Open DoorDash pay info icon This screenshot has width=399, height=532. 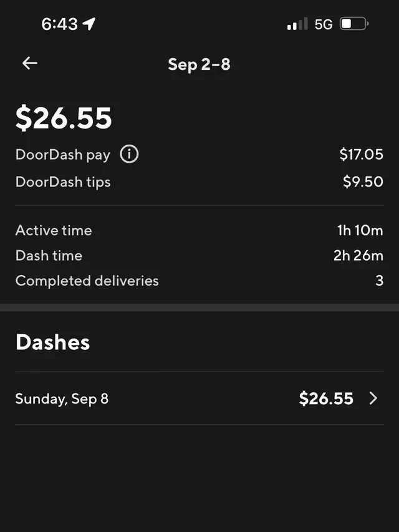[129, 154]
